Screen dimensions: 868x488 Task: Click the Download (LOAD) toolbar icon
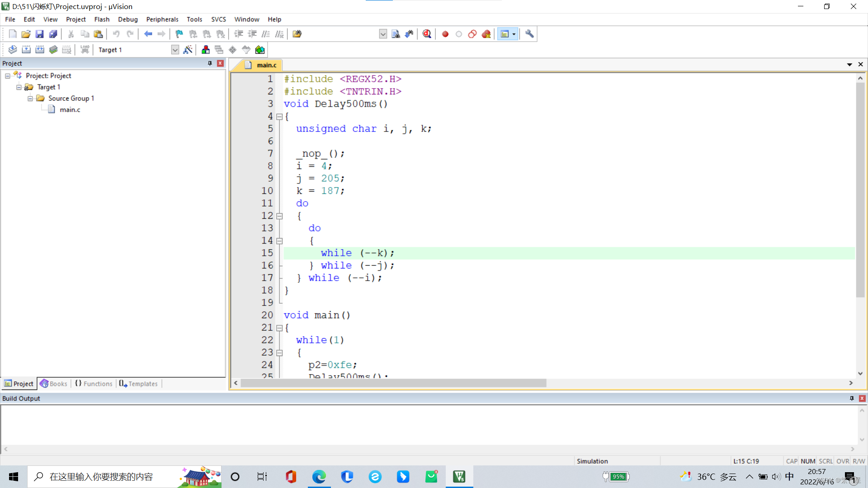[85, 50]
